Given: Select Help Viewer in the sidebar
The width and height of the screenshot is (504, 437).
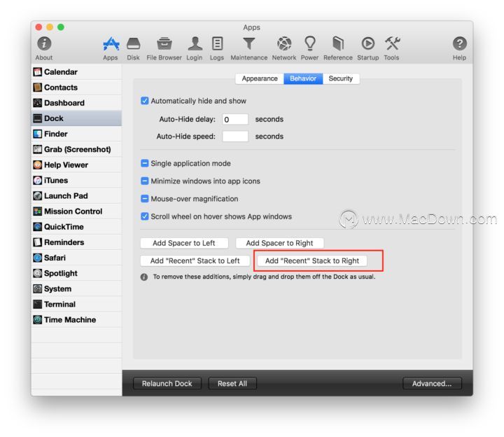Looking at the screenshot, I should [76, 165].
